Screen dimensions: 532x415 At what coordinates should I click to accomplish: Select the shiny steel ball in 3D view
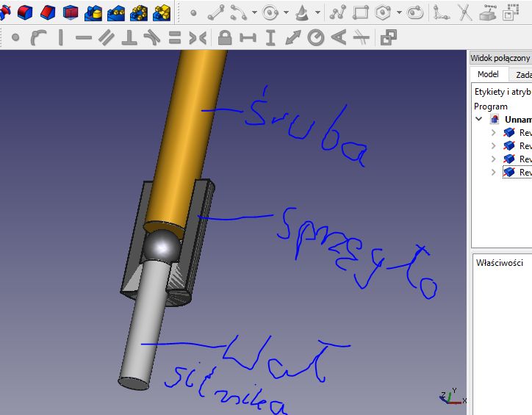162,247
